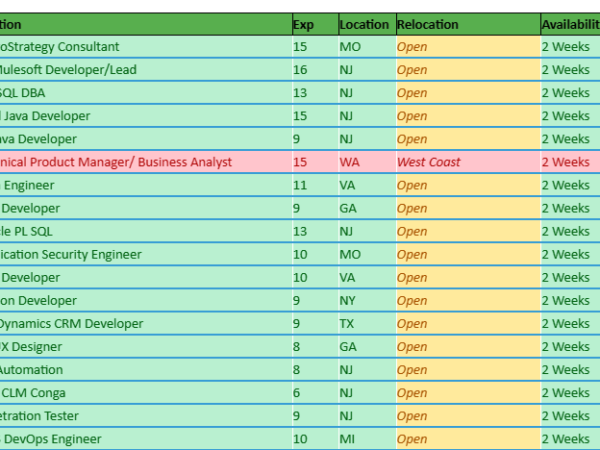600x450 pixels.
Task: Select the Oracle PL SQL title cell
Action: [x=146, y=232]
